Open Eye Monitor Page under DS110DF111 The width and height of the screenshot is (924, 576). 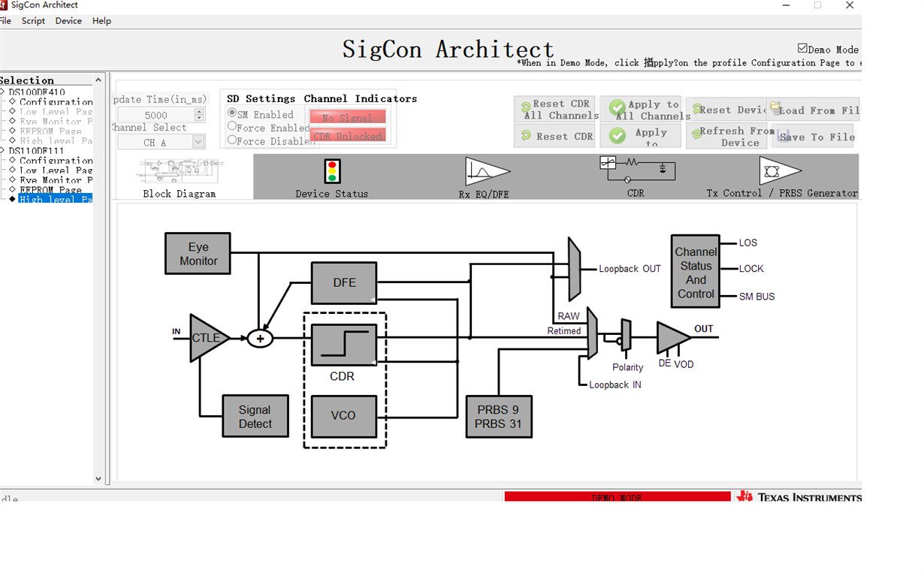[x=56, y=179]
